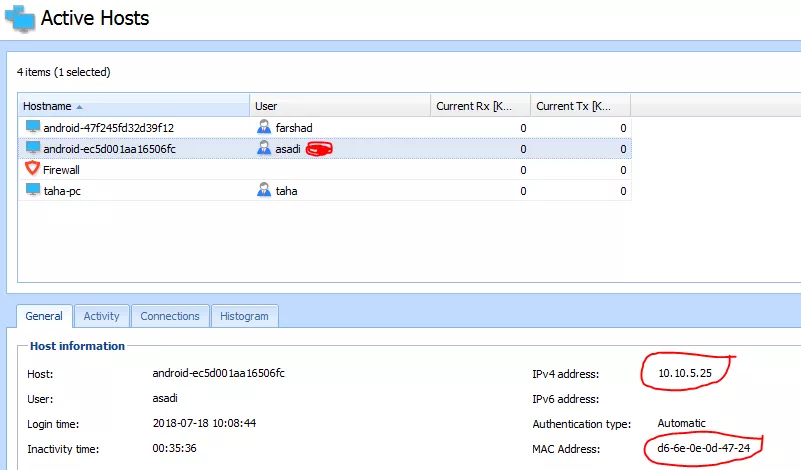The width and height of the screenshot is (801, 470).
Task: Click Current Rx value for farshad row
Action: [523, 128]
